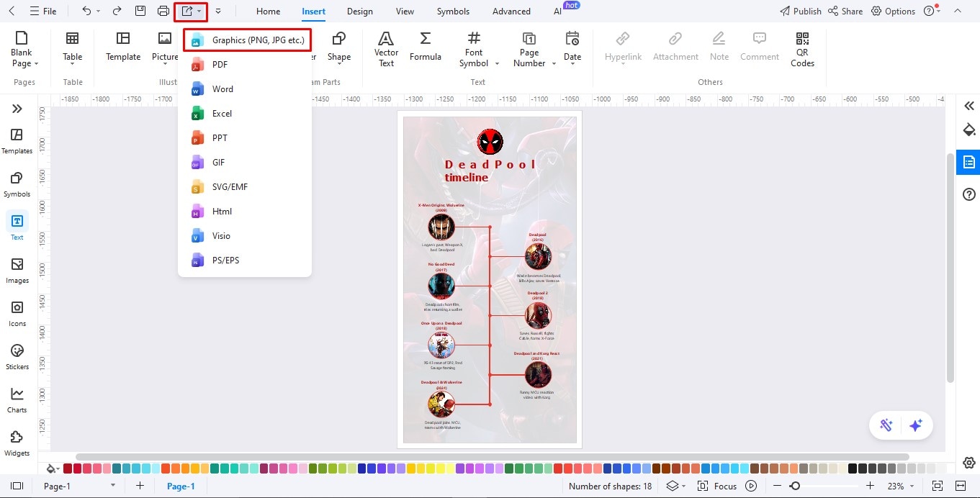
Task: Switch to the Advanced tab
Action: click(511, 12)
